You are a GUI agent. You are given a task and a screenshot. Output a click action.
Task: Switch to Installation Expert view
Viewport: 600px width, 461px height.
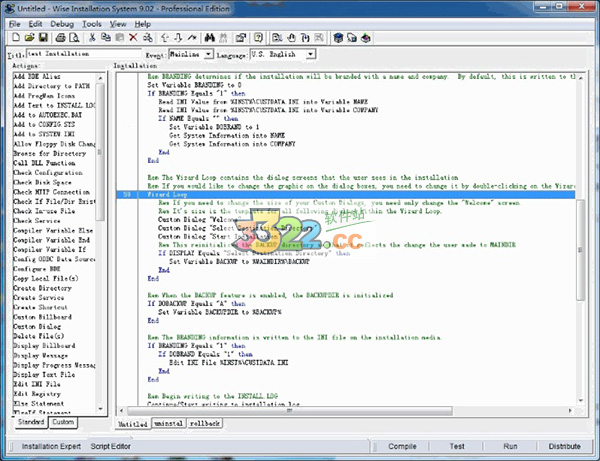[51, 446]
